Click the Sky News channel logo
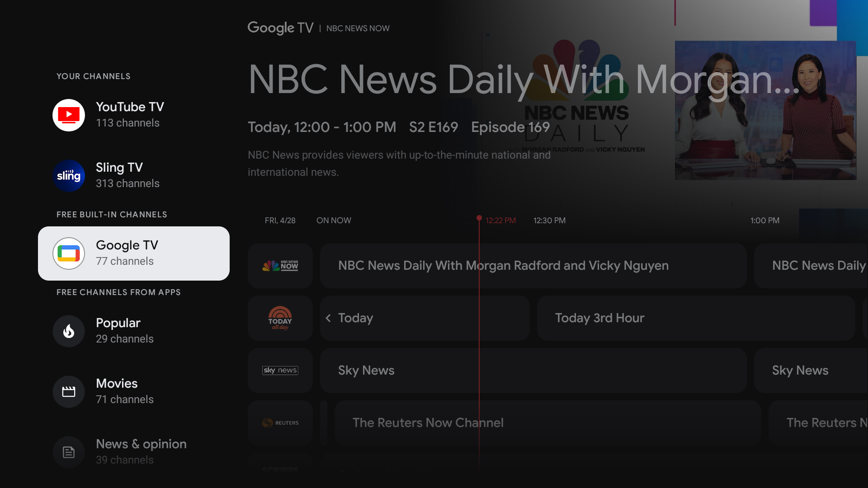Image resolution: width=868 pixels, height=488 pixels. pyautogui.click(x=280, y=370)
